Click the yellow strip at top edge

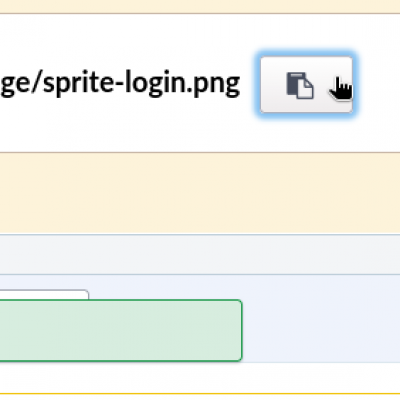point(200,7)
